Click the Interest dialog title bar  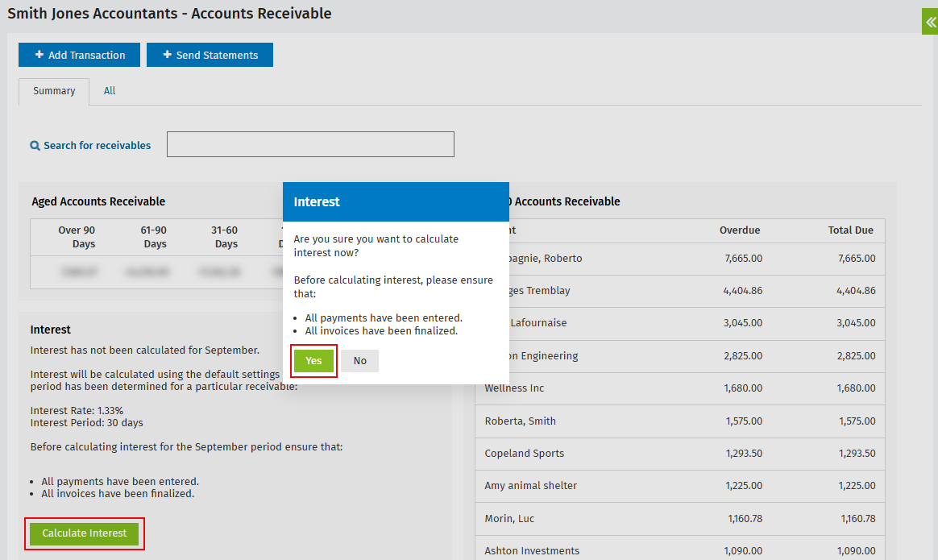pos(396,201)
